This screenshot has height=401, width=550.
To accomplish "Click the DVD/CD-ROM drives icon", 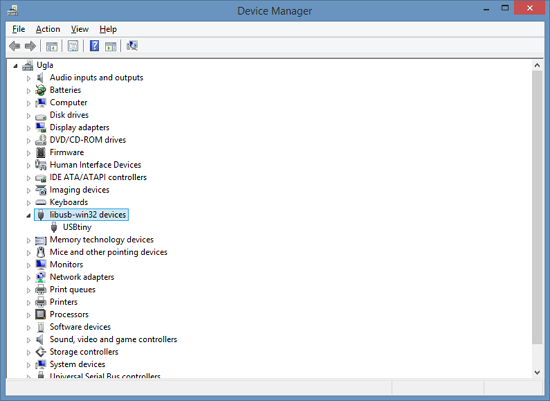I will 41,140.
